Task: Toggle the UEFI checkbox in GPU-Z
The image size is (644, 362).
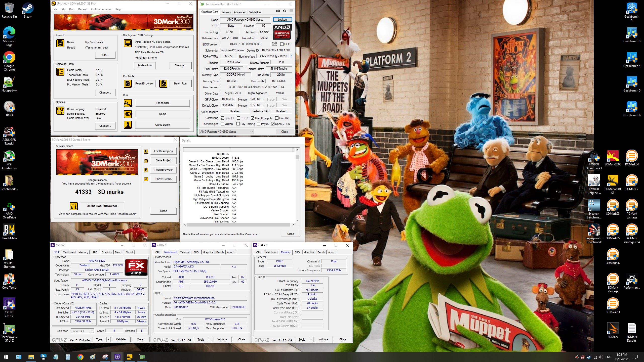Action: [x=282, y=44]
